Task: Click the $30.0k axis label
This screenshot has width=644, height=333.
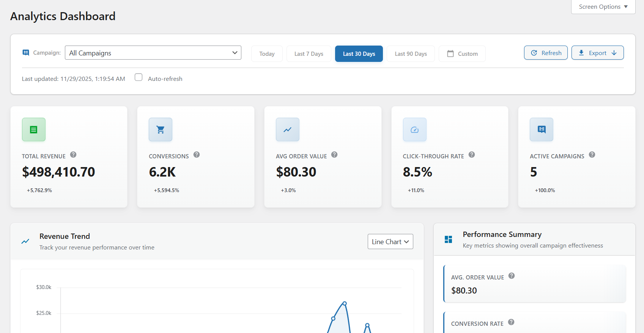Action: [44, 287]
